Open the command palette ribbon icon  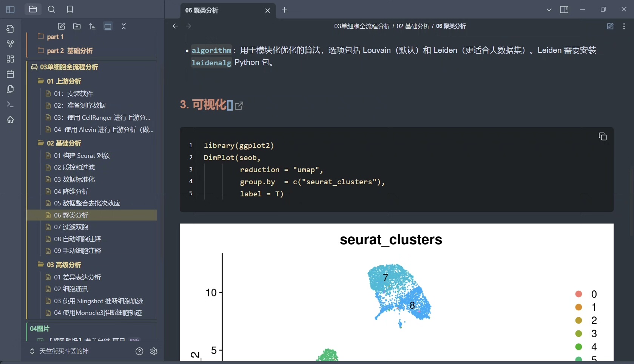10,104
